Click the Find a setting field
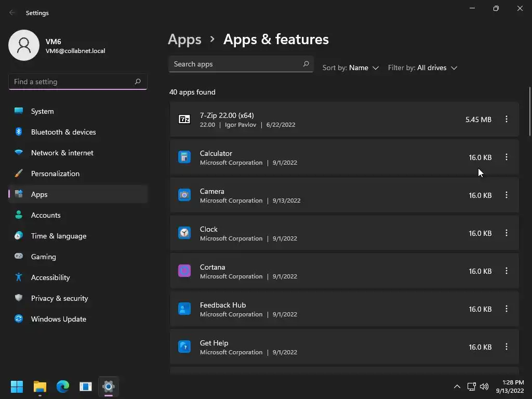This screenshot has width=532, height=399. 72,82
